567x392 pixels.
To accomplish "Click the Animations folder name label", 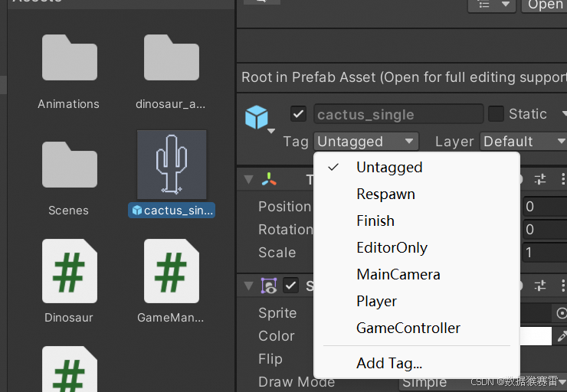I will point(69,104).
